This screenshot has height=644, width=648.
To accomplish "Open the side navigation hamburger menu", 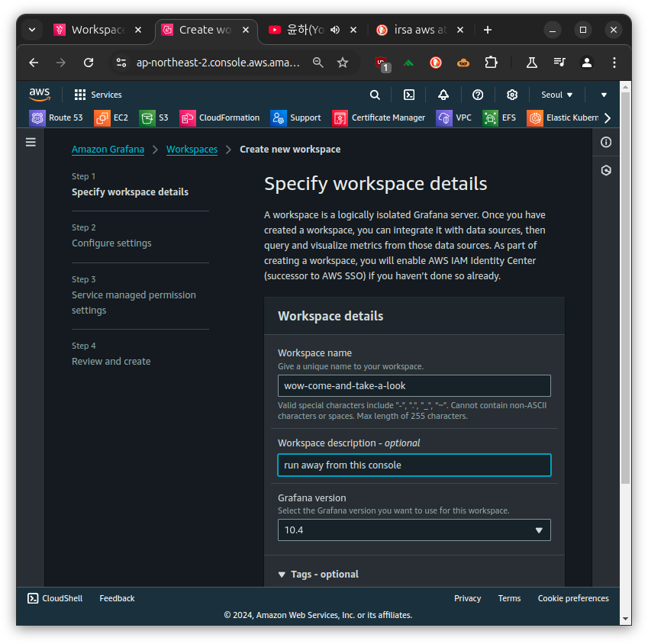I will (31, 142).
